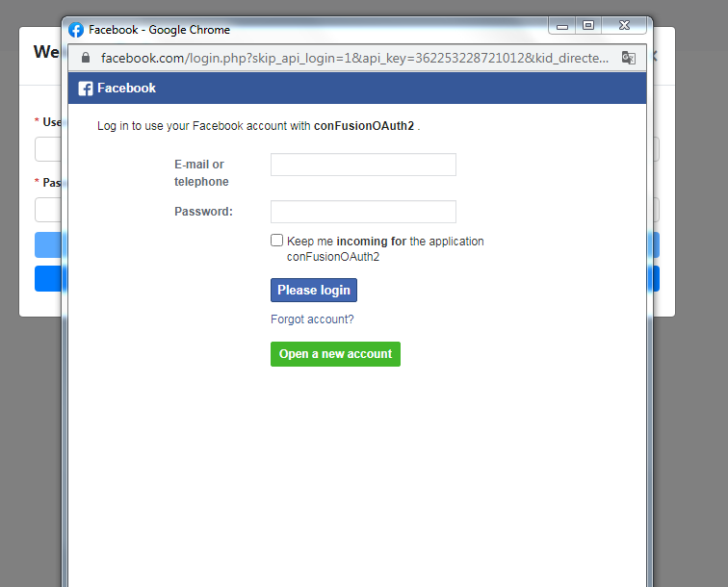Tick the Keep me incoming checkbox
This screenshot has height=587, width=728.
[x=276, y=240]
